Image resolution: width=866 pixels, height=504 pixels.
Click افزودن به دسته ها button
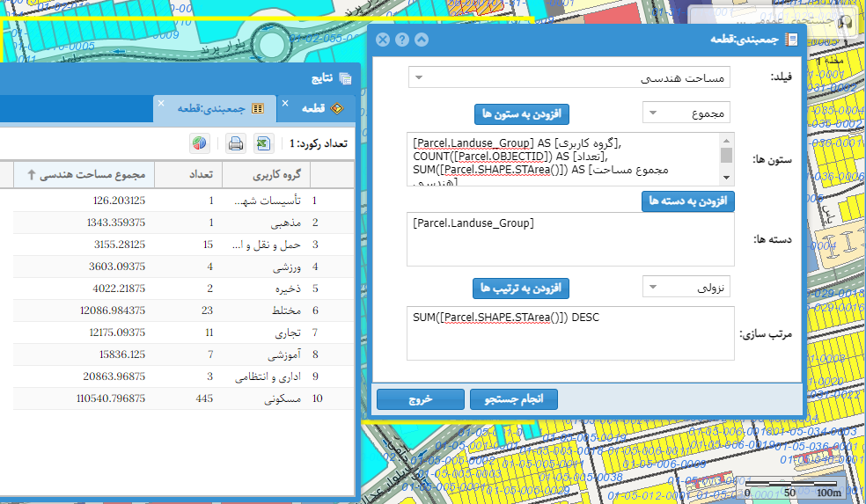click(x=688, y=201)
